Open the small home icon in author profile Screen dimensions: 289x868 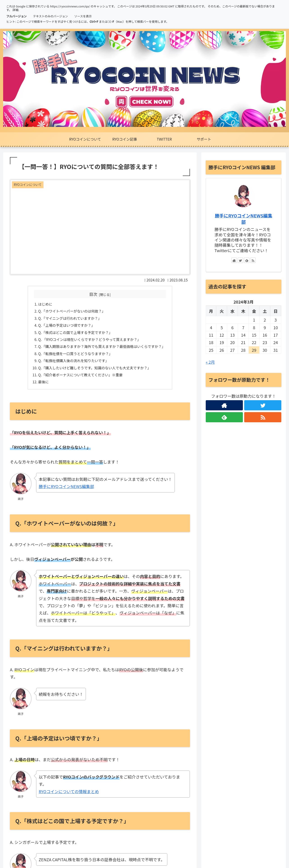(x=234, y=260)
